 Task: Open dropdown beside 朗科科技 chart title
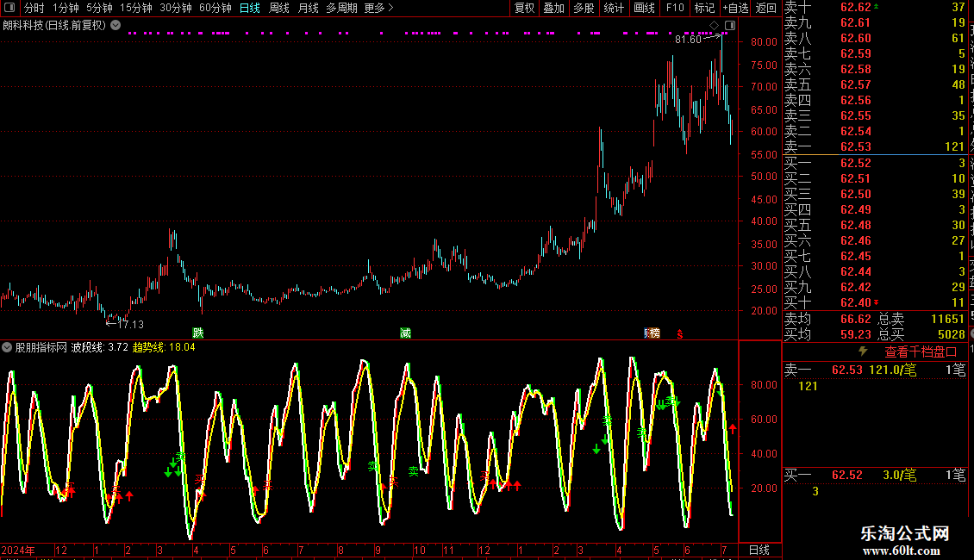116,26
